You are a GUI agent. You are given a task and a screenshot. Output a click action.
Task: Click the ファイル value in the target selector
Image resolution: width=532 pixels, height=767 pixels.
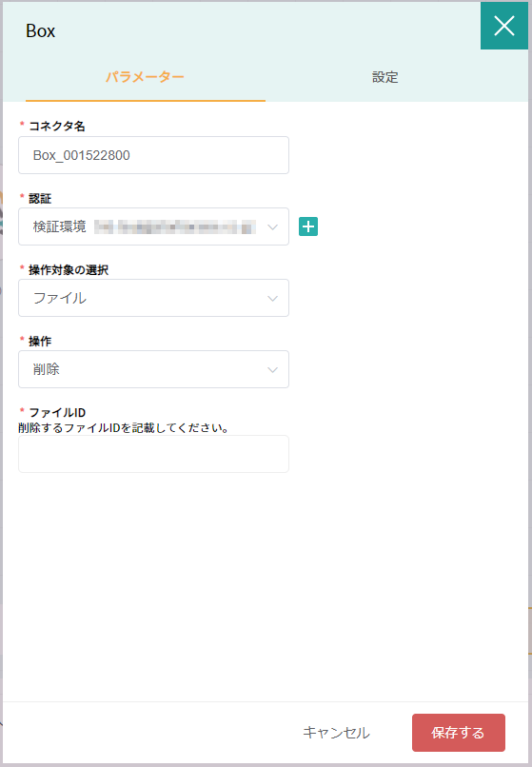tap(60, 298)
